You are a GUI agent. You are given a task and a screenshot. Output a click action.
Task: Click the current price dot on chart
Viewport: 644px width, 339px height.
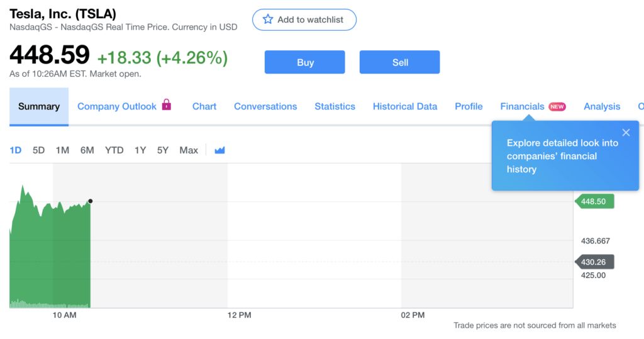(91, 201)
